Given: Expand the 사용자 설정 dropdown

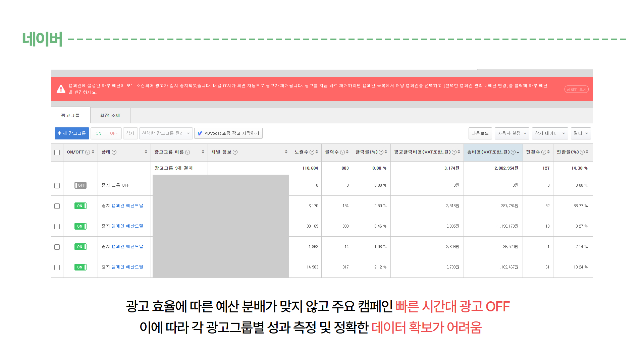Looking at the screenshot, I should pos(512,133).
